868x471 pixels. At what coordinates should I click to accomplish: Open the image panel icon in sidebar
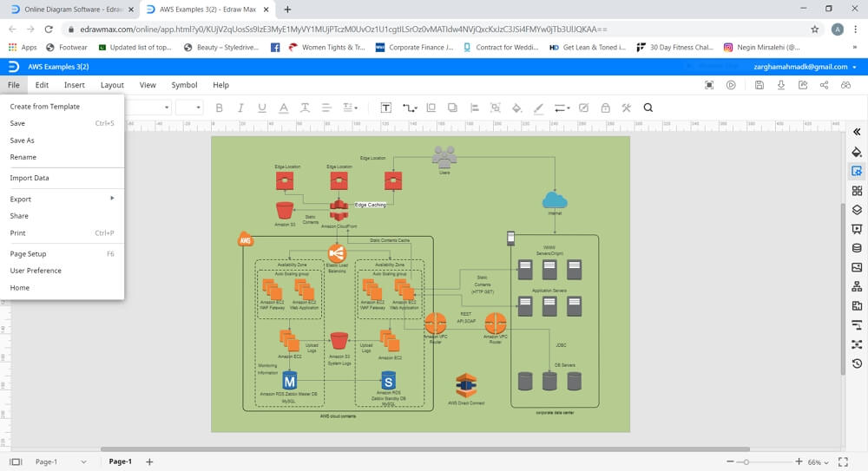[857, 267]
